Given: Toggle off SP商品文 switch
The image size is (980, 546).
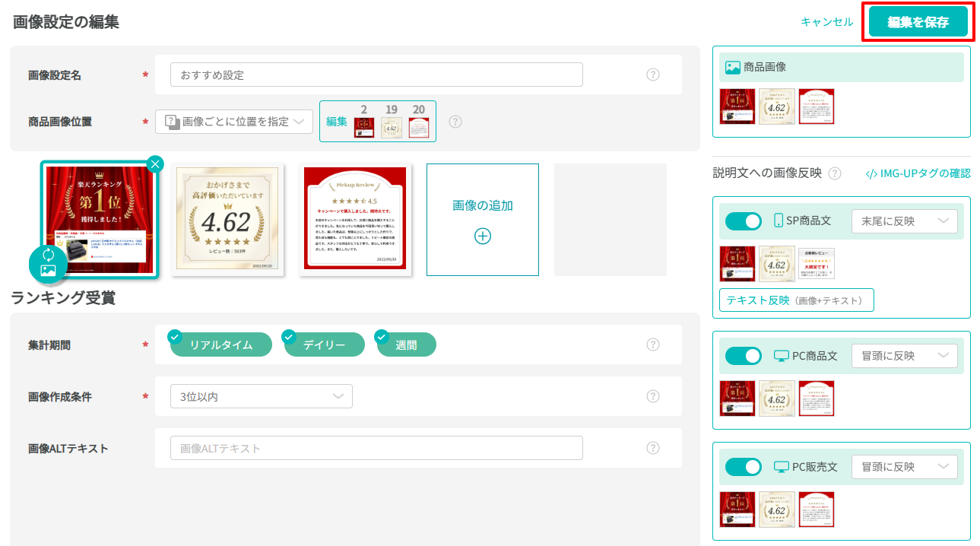Looking at the screenshot, I should pyautogui.click(x=743, y=221).
